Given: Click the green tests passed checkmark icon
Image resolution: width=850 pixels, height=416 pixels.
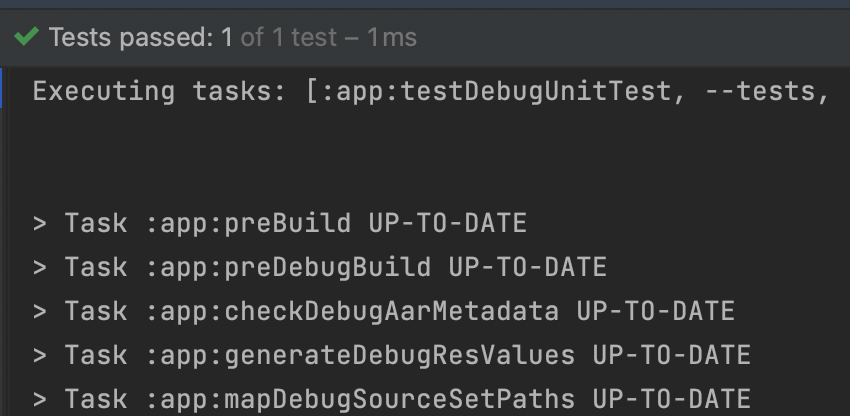Looking at the screenshot, I should 26,37.
